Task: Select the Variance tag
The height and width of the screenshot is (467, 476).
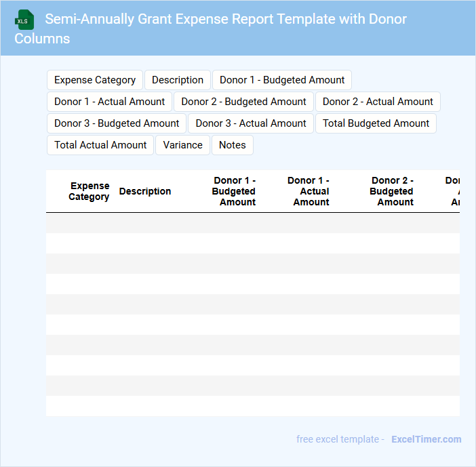Action: pos(182,145)
